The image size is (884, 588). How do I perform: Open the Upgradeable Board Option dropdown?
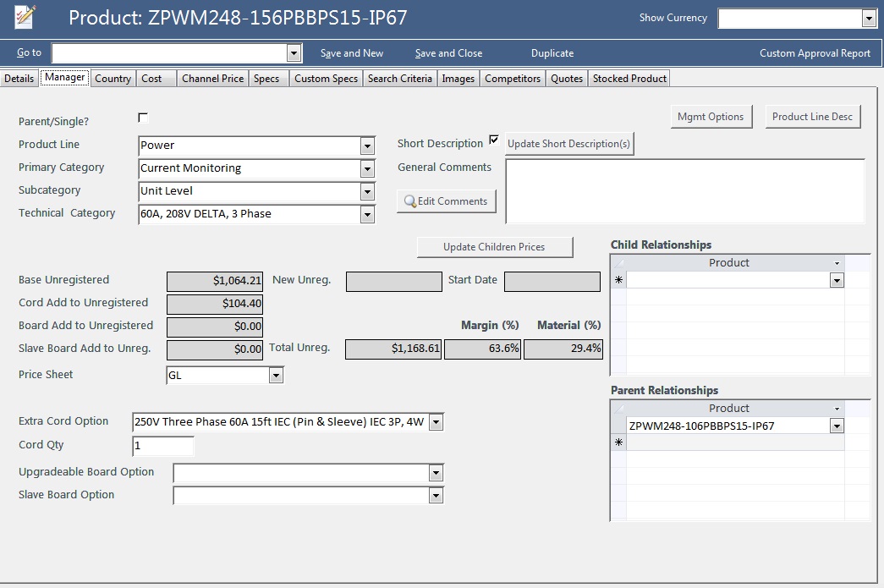click(x=436, y=473)
